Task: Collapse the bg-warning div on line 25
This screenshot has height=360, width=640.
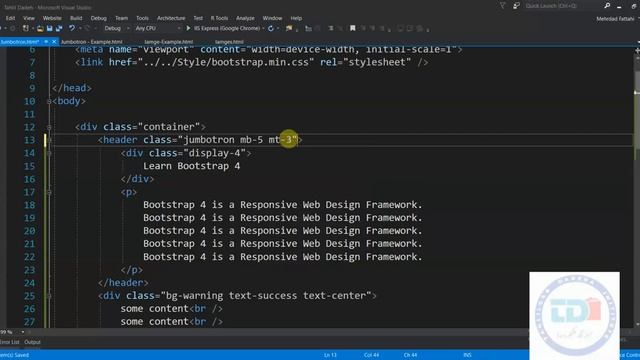Action: tap(49, 296)
